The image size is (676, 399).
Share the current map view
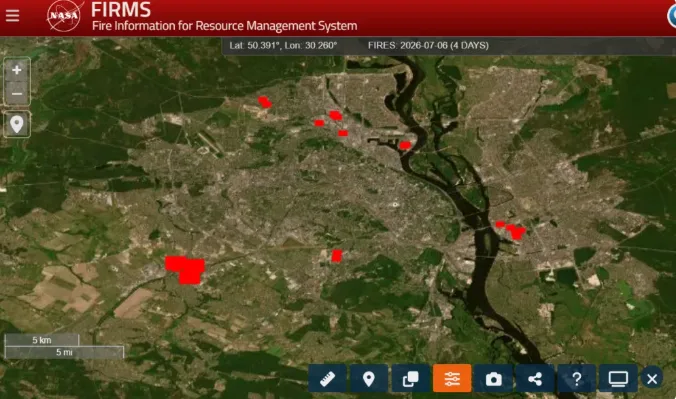535,379
